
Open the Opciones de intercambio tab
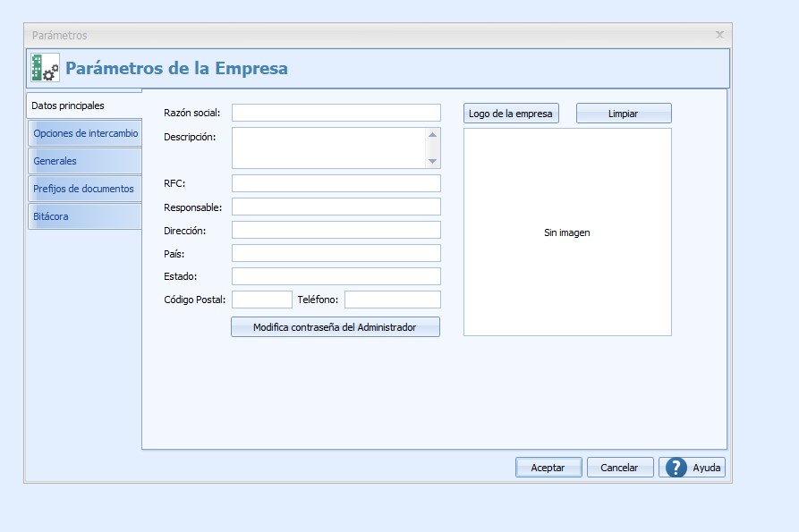tap(85, 133)
